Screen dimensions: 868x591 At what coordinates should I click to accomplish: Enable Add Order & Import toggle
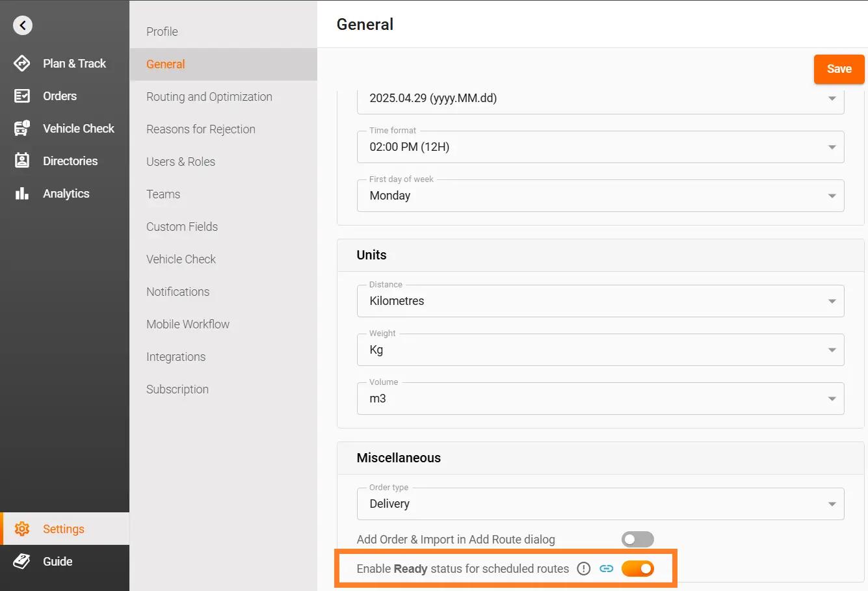637,539
